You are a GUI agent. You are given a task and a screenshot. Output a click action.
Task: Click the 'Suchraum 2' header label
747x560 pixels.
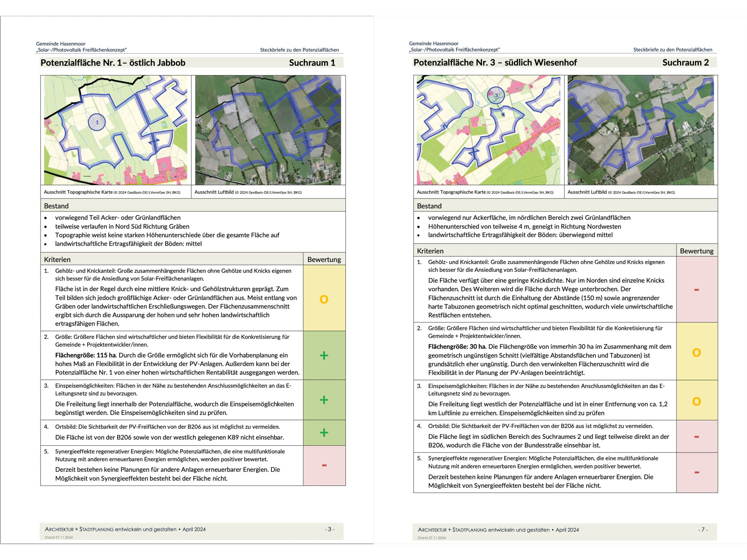(x=685, y=62)
